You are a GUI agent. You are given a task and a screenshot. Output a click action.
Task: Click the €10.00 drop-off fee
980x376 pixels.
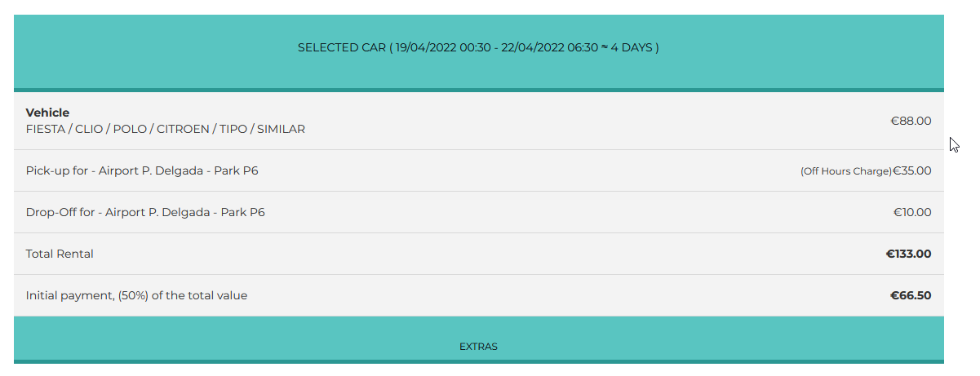click(912, 212)
